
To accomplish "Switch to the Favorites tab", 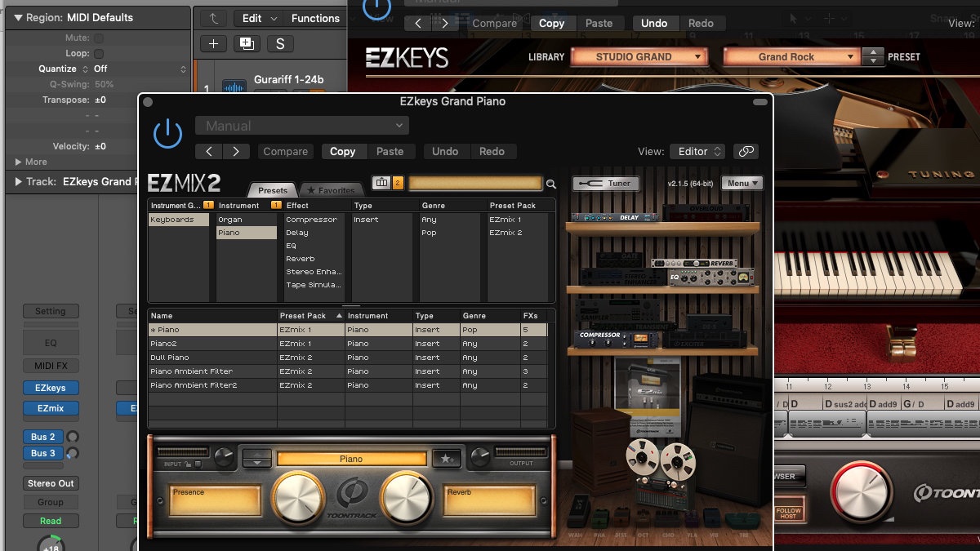I will [331, 190].
